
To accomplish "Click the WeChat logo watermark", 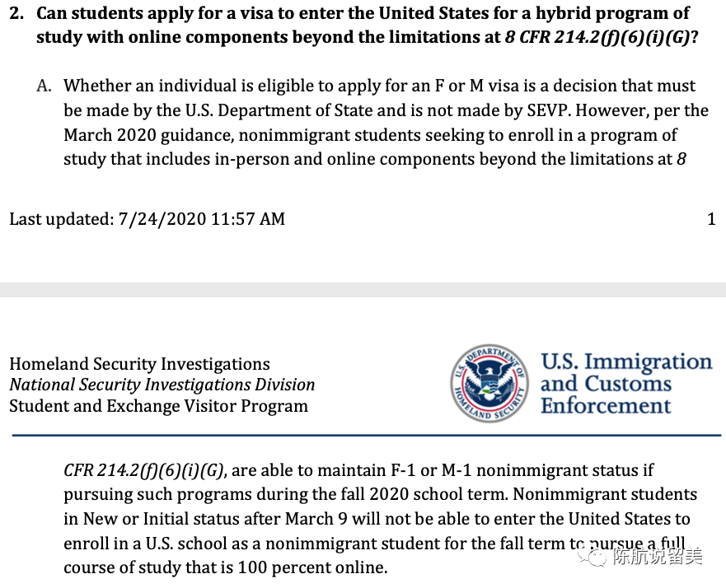I will (594, 558).
